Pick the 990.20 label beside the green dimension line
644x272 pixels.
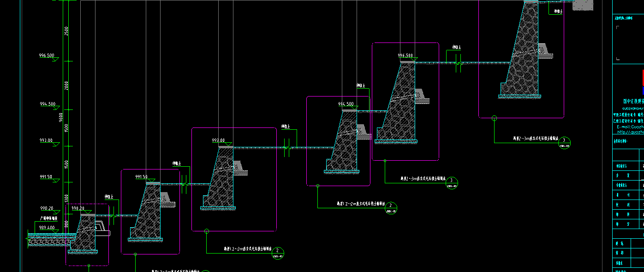tap(47, 208)
